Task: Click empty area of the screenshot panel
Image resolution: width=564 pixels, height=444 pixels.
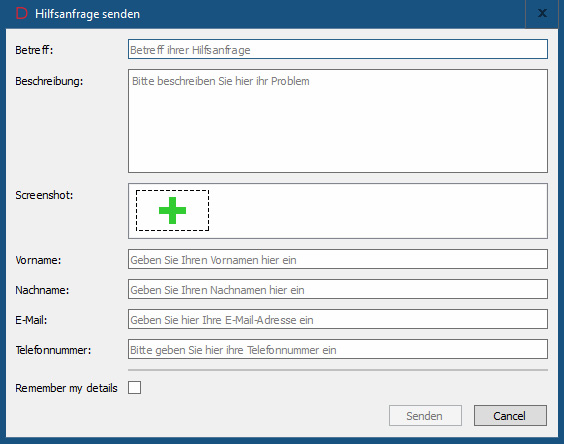Action: (378, 211)
